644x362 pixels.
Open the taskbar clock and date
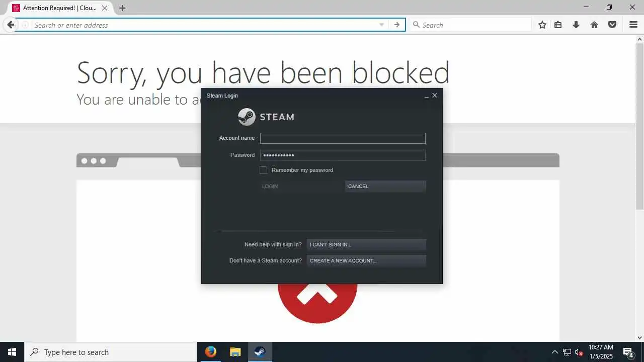pyautogui.click(x=601, y=352)
